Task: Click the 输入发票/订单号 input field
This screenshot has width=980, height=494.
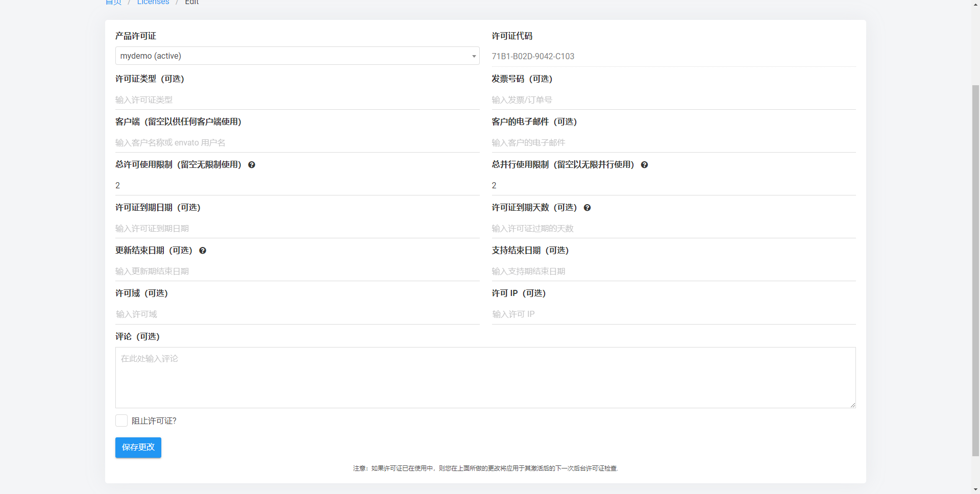Action: click(x=674, y=100)
